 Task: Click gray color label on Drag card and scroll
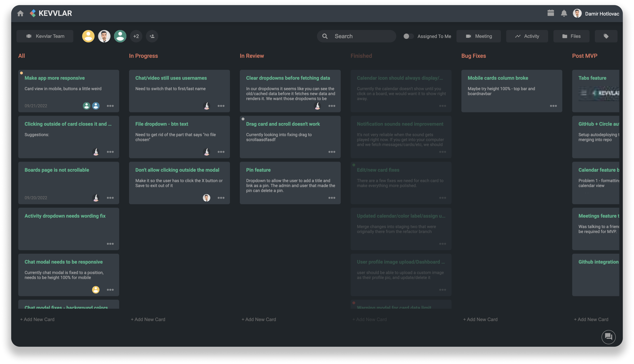point(243,119)
